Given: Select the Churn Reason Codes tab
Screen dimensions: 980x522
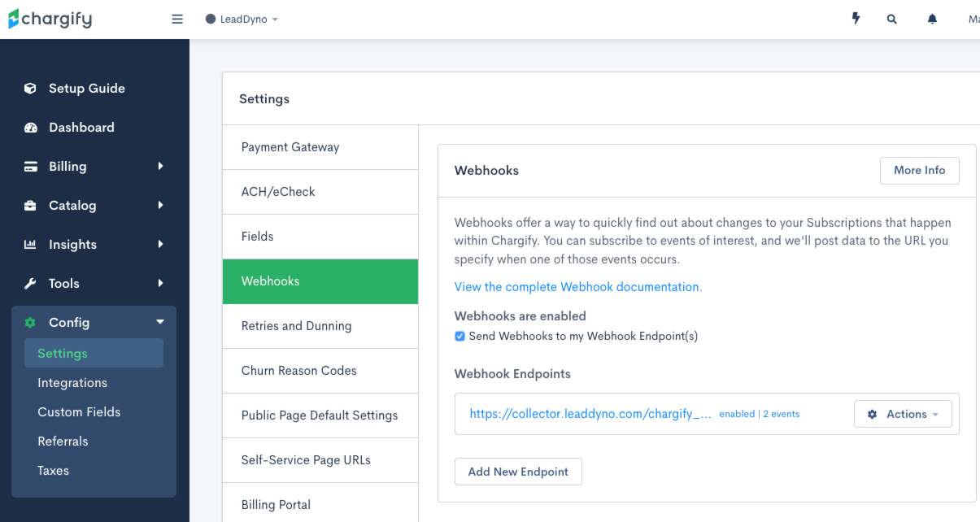Looking at the screenshot, I should click(x=320, y=371).
